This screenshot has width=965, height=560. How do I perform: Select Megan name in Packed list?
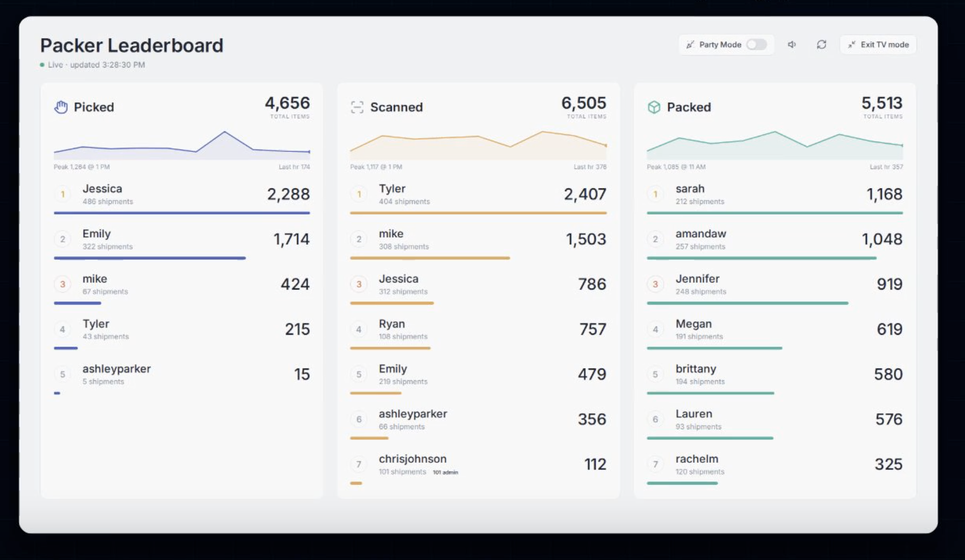[x=694, y=324]
